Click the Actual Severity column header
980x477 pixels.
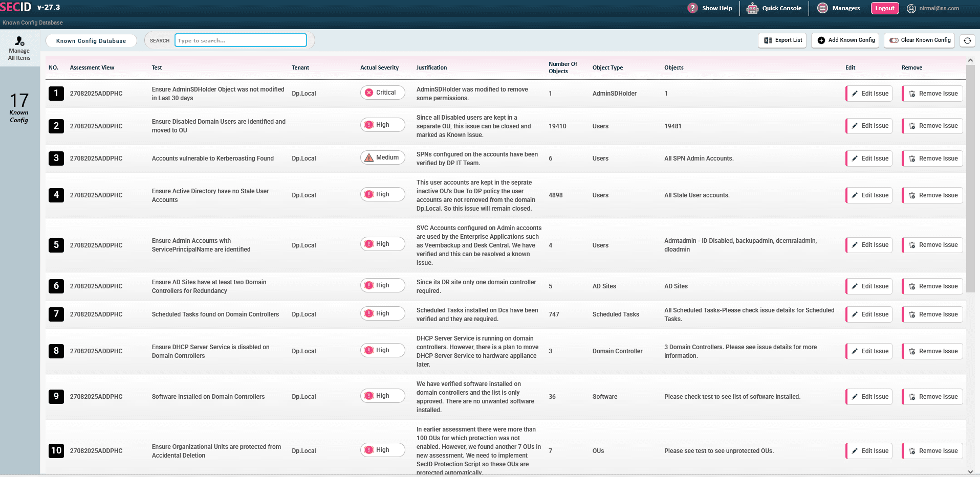tap(379, 67)
